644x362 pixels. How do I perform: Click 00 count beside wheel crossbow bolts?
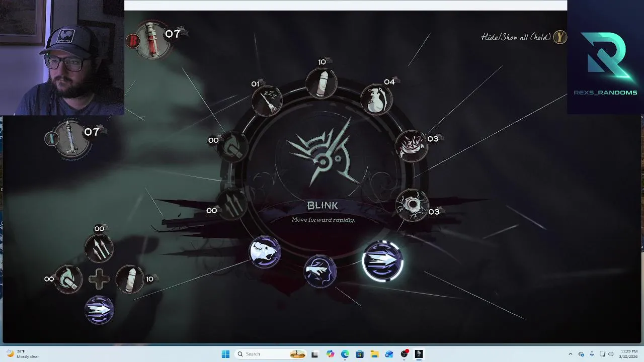pyautogui.click(x=212, y=211)
